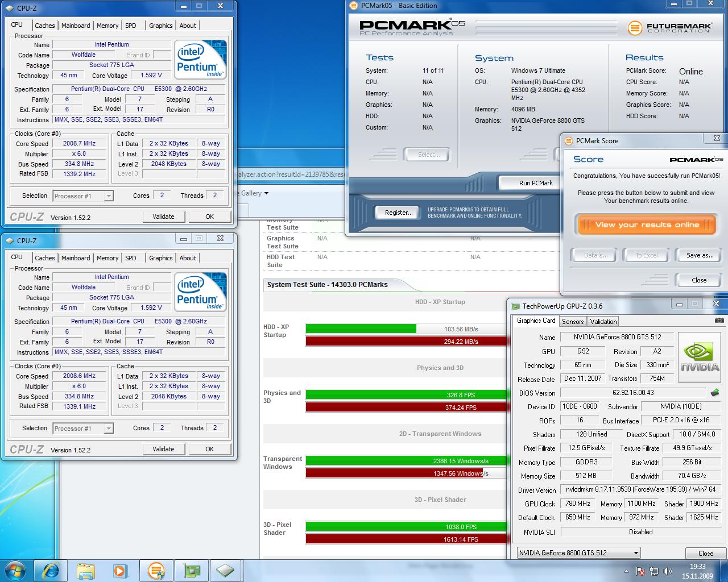Switch to Sensors tab in GPU-Z
Screen dimensions: 728x582
tap(573, 321)
